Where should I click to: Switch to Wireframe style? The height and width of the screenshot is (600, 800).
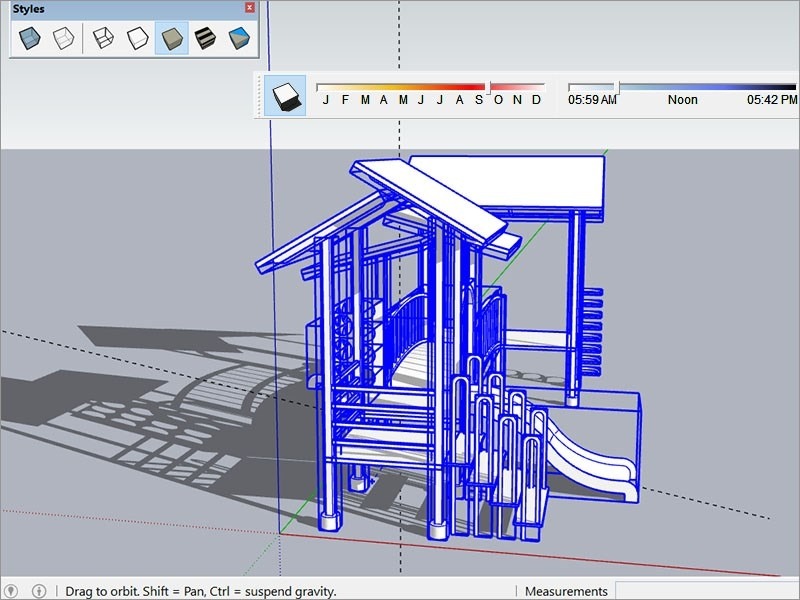click(104, 38)
